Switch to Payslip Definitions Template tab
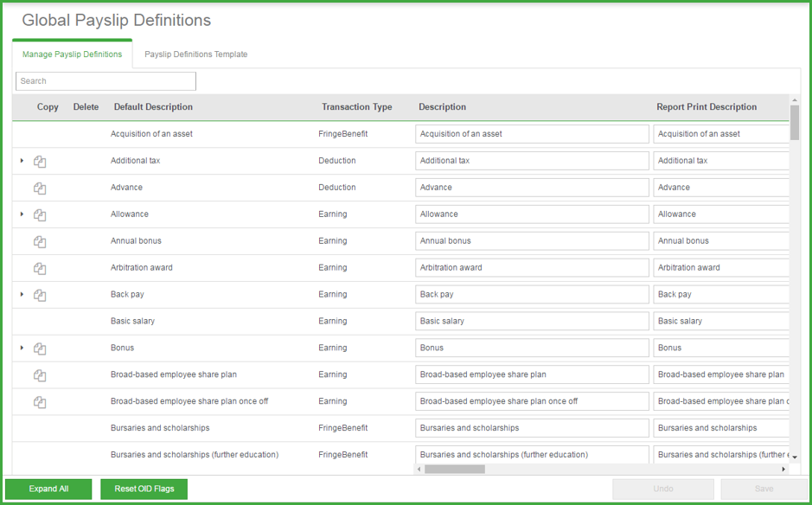This screenshot has height=505, width=812. click(195, 54)
